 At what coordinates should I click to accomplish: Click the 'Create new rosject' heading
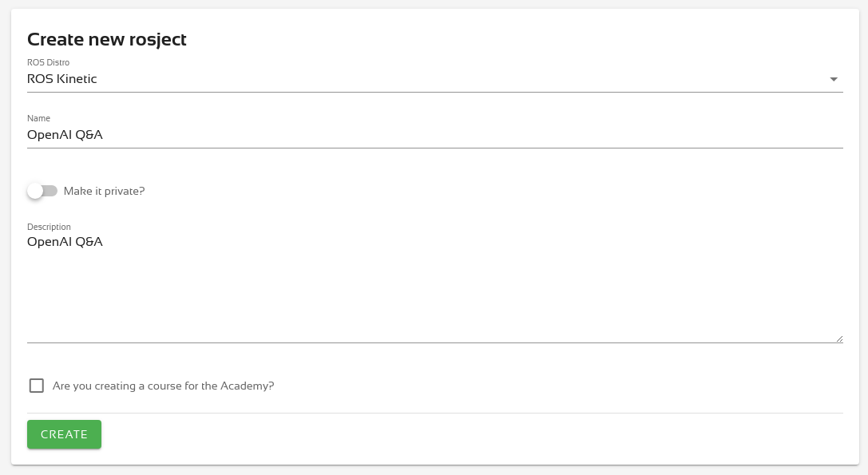[x=107, y=40]
